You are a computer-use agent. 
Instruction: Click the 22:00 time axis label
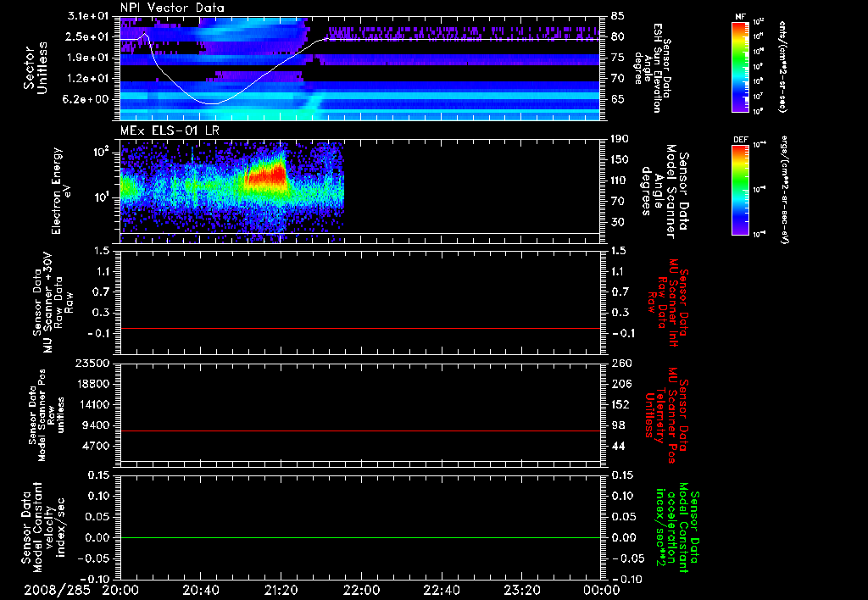pos(361,590)
